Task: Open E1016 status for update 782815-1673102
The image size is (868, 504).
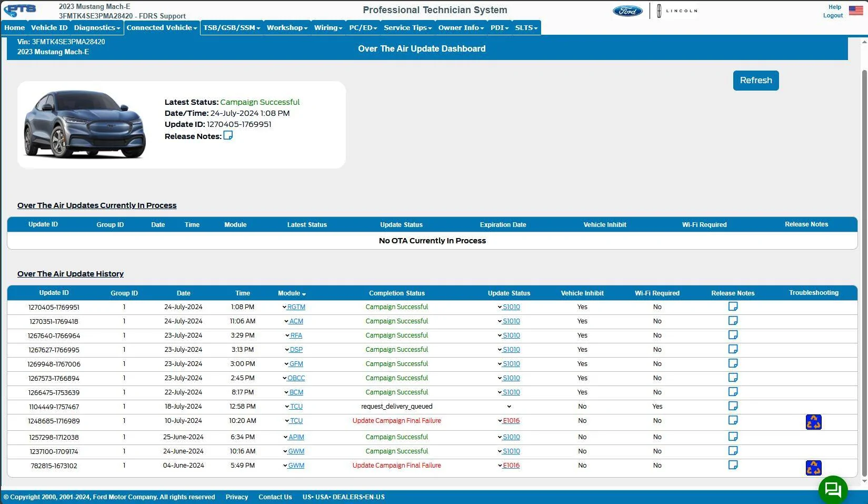Action: point(508,466)
